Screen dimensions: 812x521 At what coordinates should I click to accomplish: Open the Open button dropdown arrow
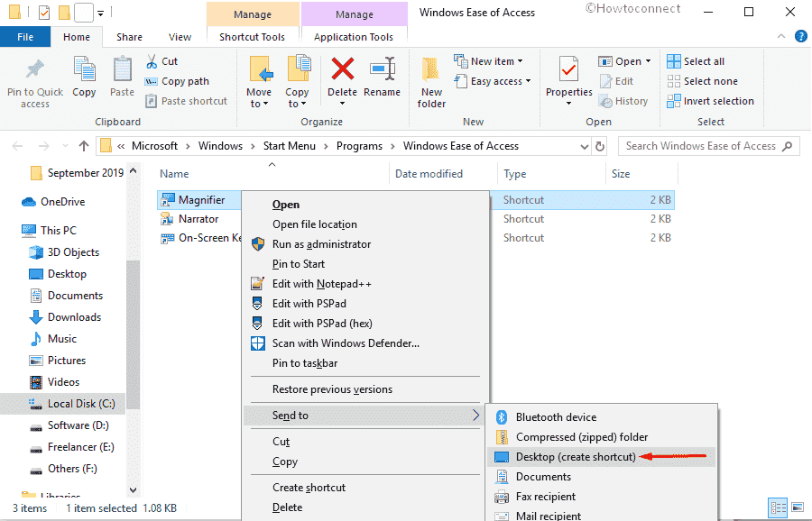pos(648,61)
